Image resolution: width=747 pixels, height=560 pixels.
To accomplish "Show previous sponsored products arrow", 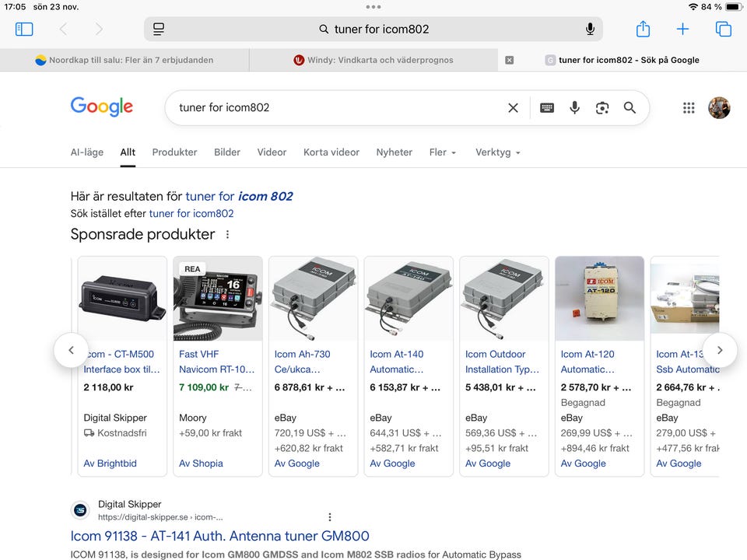I will pos(71,350).
